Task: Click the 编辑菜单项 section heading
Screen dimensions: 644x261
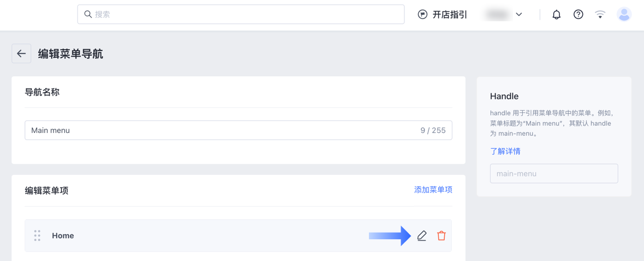Action: (x=46, y=191)
